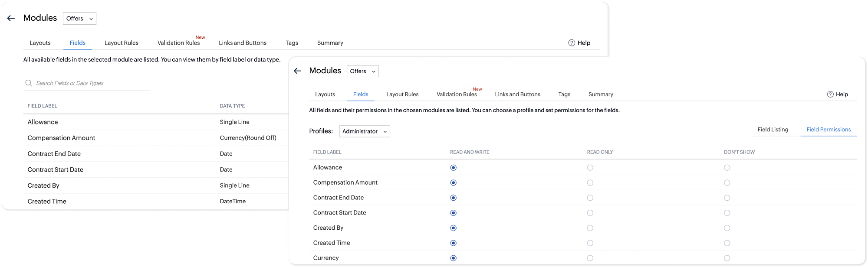Open the Offers module dropdown in the left panel
This screenshot has width=868, height=267.
pyautogui.click(x=79, y=19)
